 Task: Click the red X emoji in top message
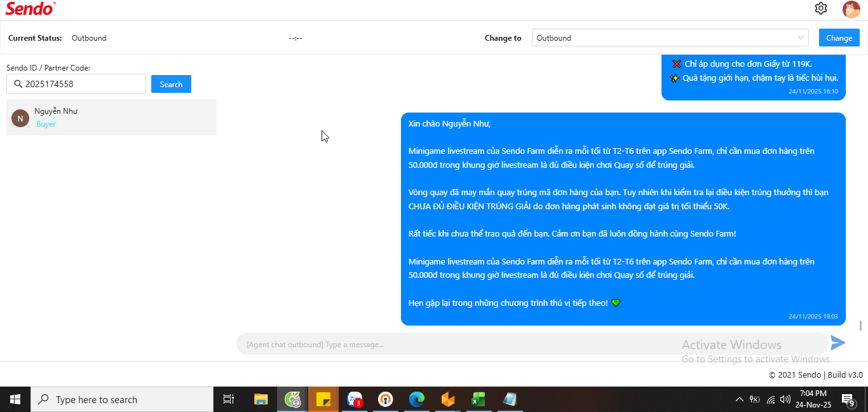(x=676, y=64)
